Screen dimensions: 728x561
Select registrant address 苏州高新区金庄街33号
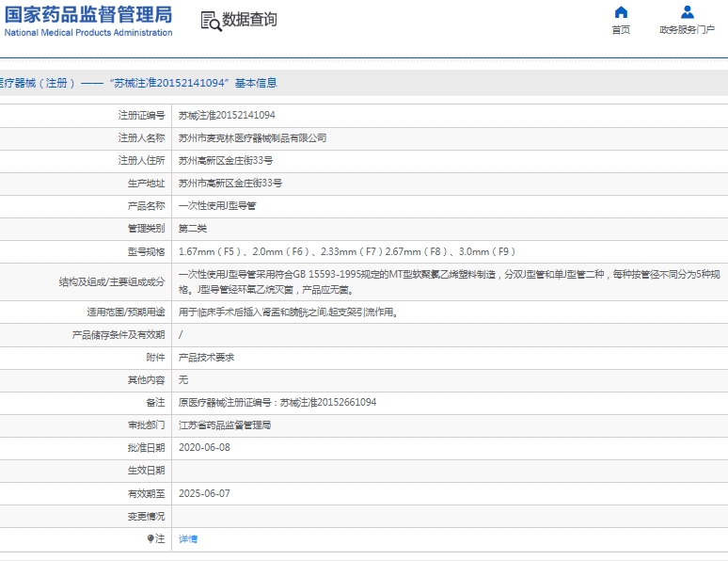click(x=226, y=160)
